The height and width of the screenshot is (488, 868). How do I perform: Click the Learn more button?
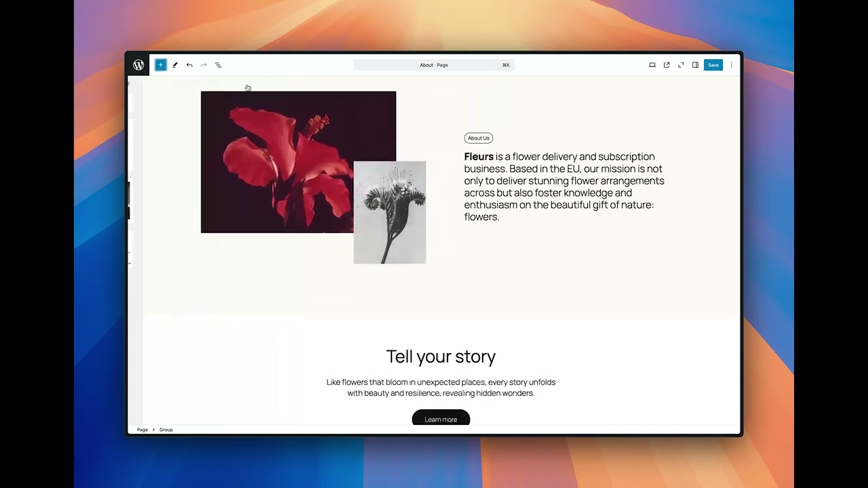click(x=441, y=419)
